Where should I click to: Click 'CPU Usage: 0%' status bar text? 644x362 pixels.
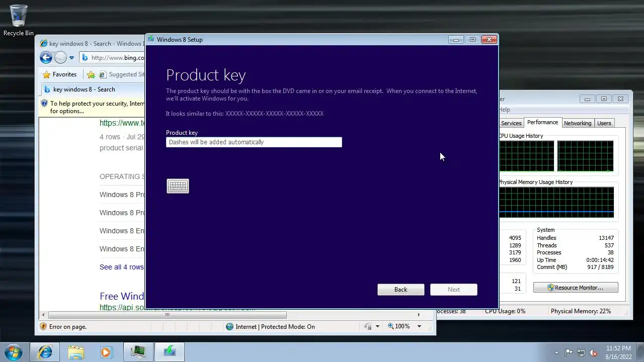coord(505,311)
